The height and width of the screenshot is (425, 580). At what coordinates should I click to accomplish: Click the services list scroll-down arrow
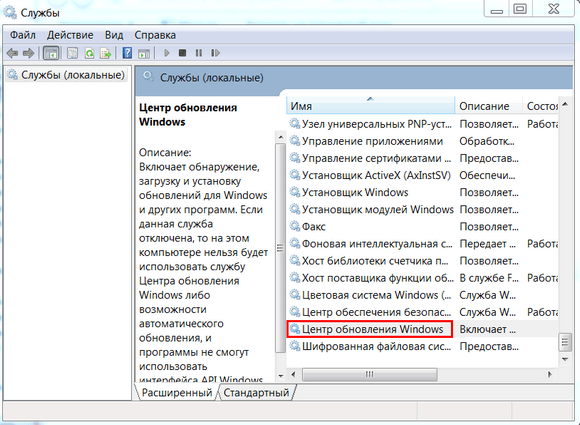click(x=565, y=359)
